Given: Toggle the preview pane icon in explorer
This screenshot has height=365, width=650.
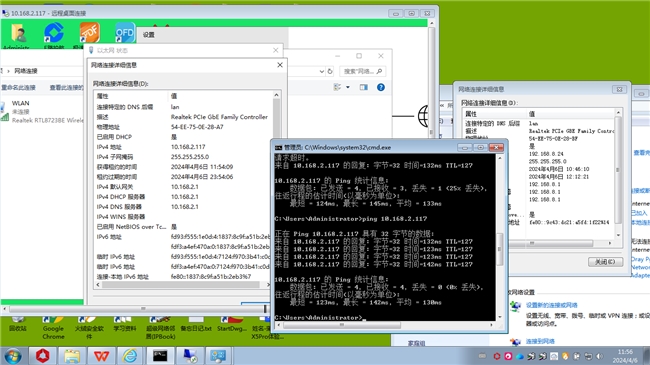Looking at the screenshot, I should 364,87.
